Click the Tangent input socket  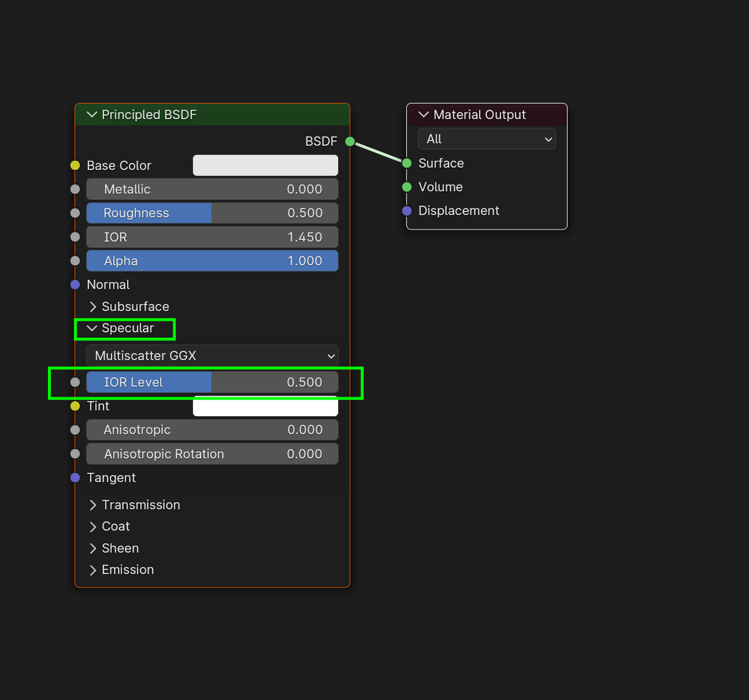pyautogui.click(x=75, y=478)
